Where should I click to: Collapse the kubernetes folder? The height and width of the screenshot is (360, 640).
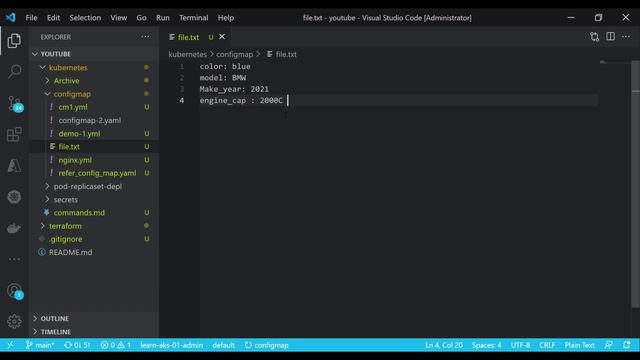point(94,67)
